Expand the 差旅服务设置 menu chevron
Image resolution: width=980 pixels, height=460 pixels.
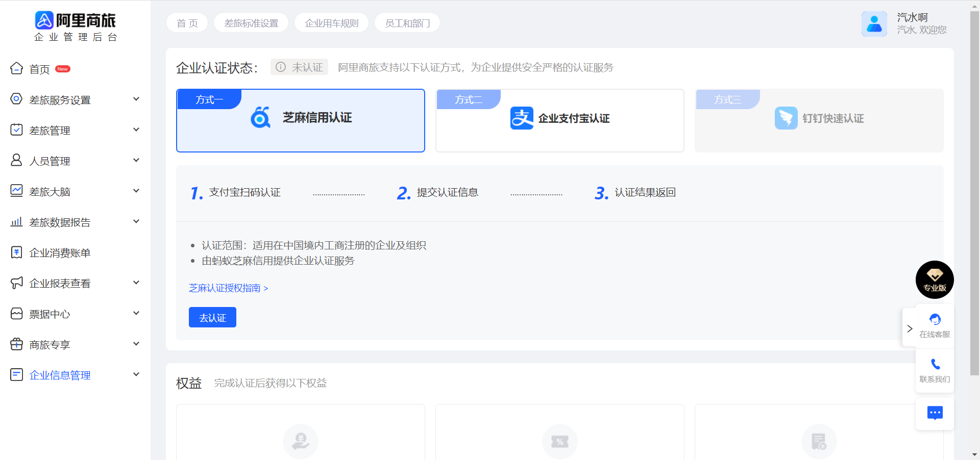[136, 99]
